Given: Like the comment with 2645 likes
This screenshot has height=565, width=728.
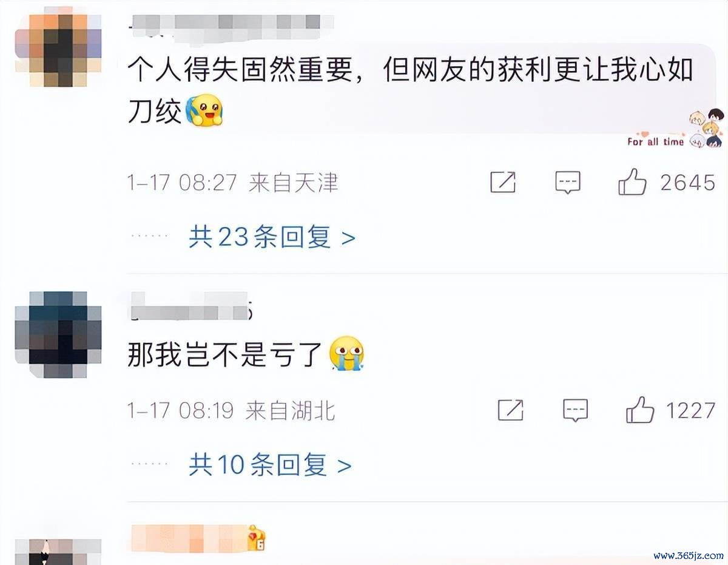Looking at the screenshot, I should 632,182.
